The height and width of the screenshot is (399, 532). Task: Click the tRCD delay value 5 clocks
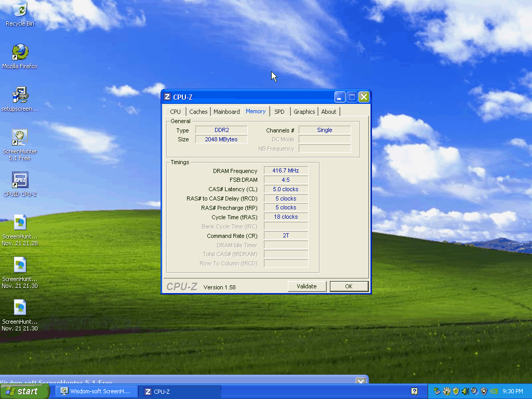[286, 198]
